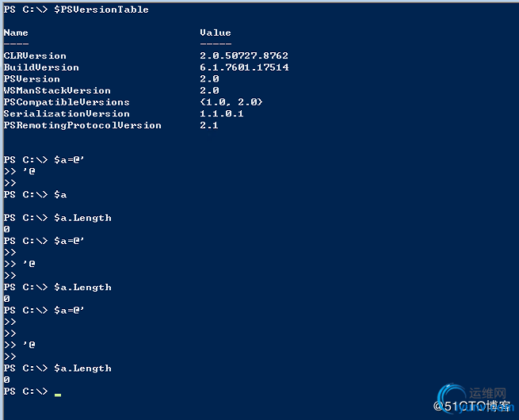Select the WSManStackVersion entry

point(57,90)
